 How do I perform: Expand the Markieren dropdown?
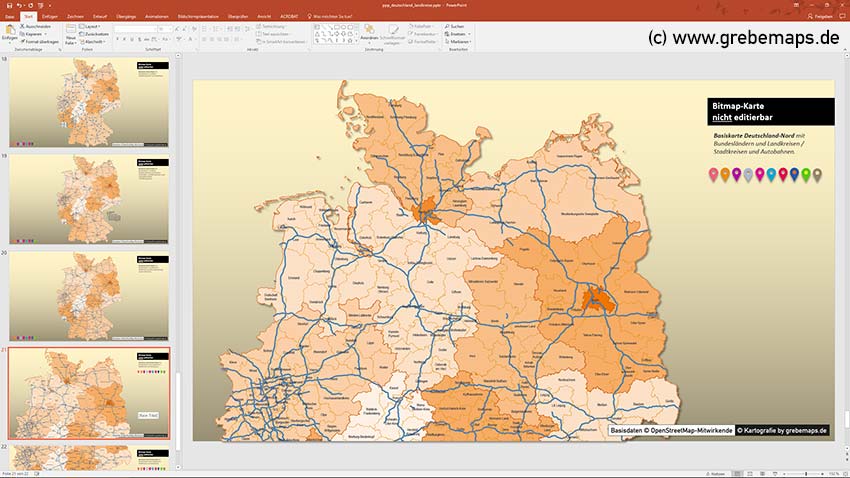pyautogui.click(x=457, y=41)
